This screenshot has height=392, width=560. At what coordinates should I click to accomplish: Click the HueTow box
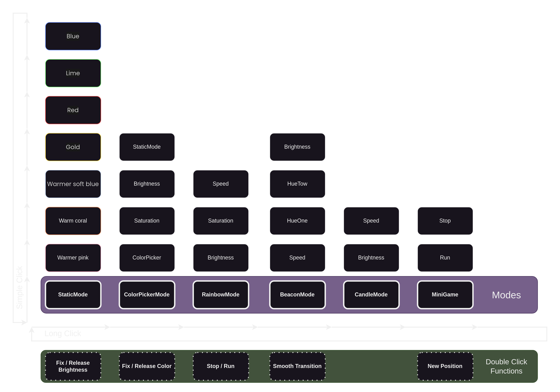[x=297, y=184]
